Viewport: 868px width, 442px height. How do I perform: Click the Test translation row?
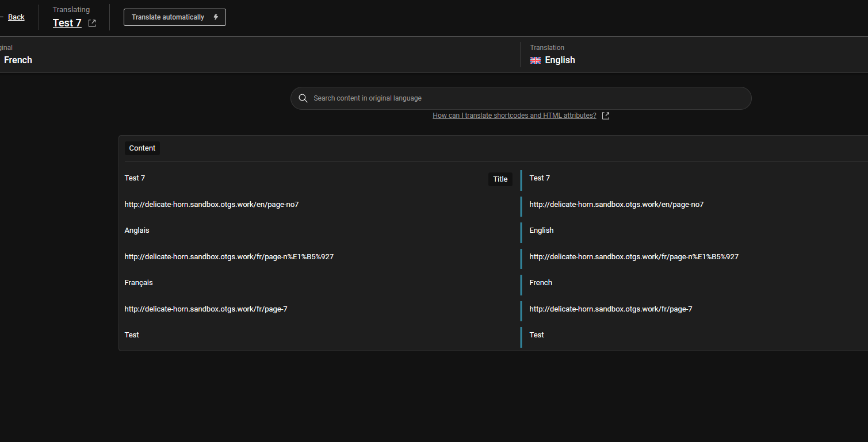[x=633, y=335]
